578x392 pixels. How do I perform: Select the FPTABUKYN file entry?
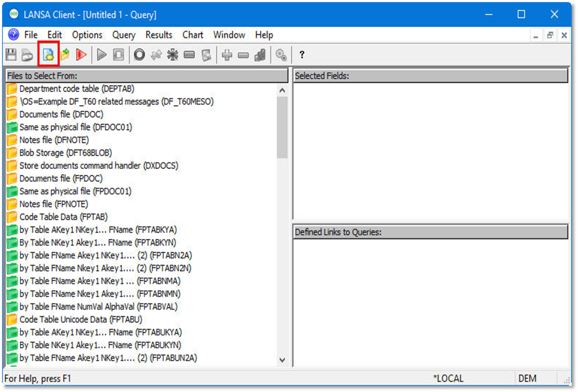(x=101, y=345)
